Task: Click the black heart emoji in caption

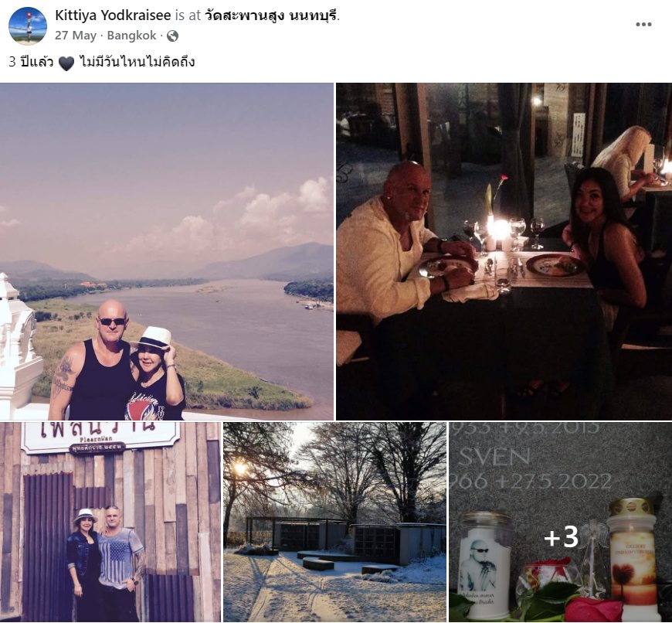Action: 66,63
